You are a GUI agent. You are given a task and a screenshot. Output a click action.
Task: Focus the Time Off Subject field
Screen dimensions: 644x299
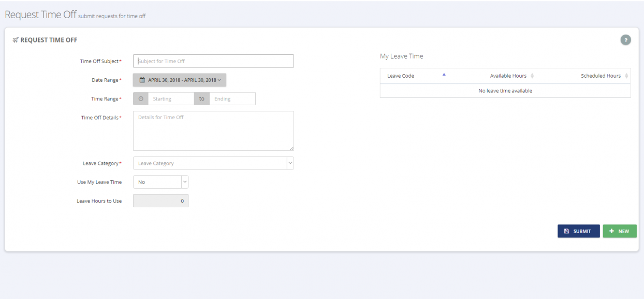[213, 61]
